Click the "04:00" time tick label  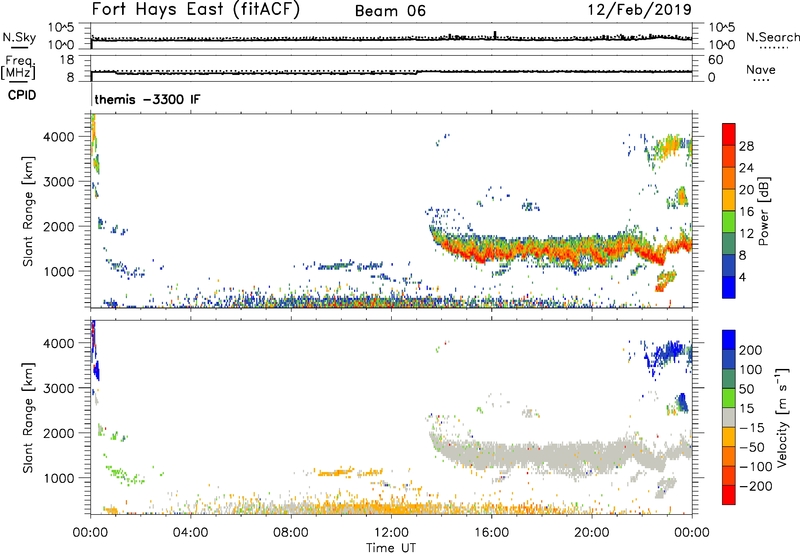pyautogui.click(x=190, y=533)
